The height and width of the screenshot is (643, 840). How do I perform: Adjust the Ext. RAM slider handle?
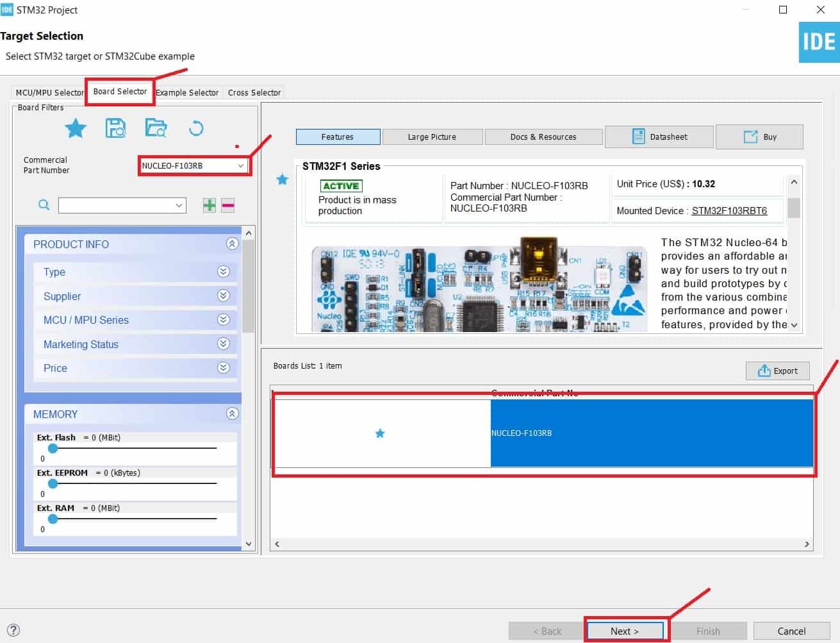(53, 519)
